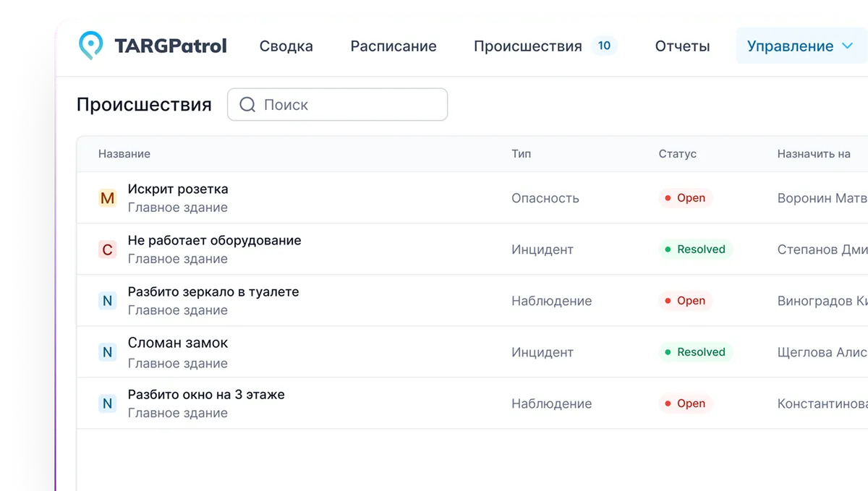The width and height of the screenshot is (868, 491).
Task: Open the Отчеты section
Action: click(x=681, y=46)
